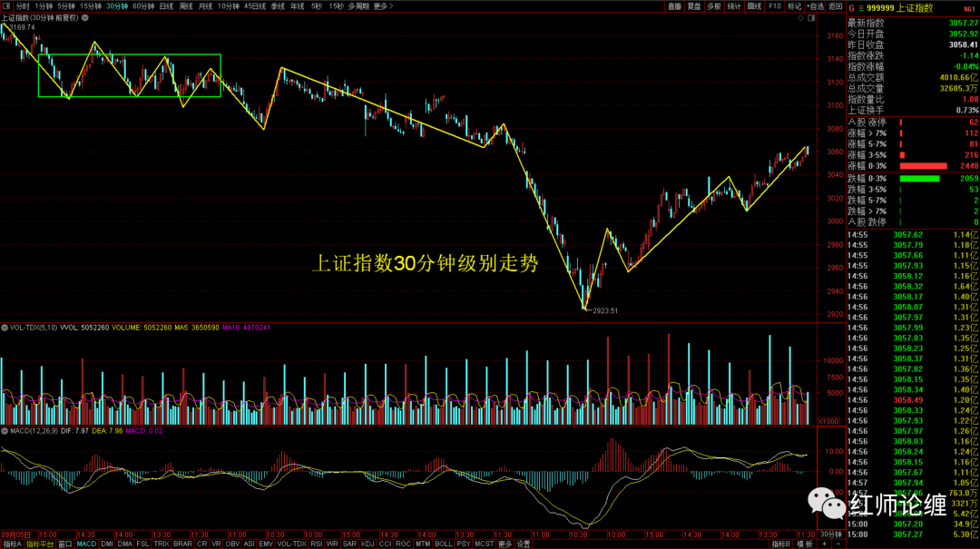This screenshot has height=549, width=980.
Task: Switch to 日线 daily chart
Action: (x=166, y=6)
